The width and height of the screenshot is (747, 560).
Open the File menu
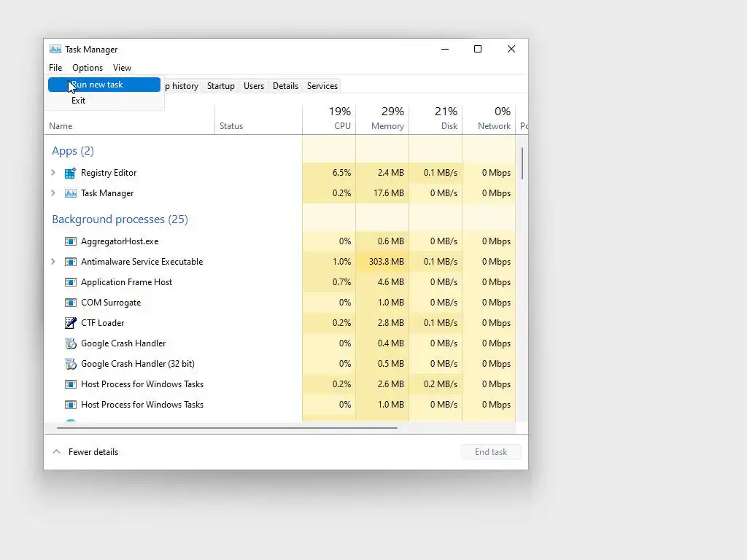[55, 68]
